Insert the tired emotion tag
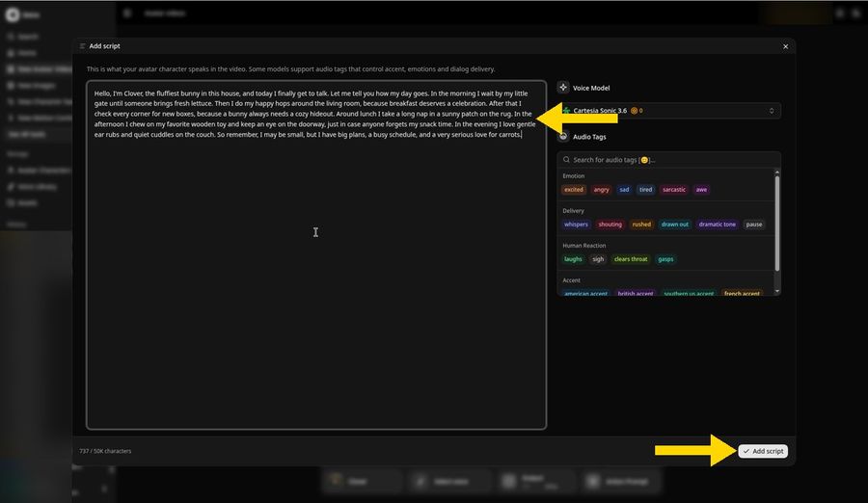This screenshot has height=503, width=868. pyautogui.click(x=645, y=189)
